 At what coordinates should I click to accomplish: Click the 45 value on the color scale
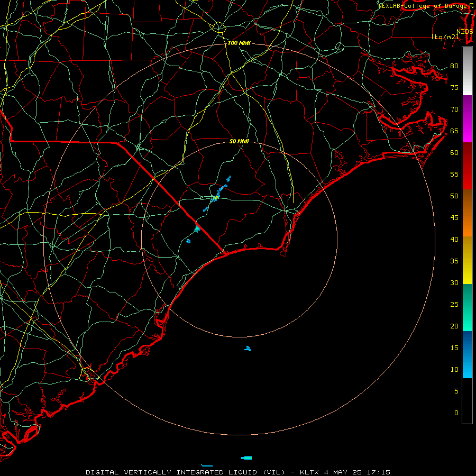[454, 218]
